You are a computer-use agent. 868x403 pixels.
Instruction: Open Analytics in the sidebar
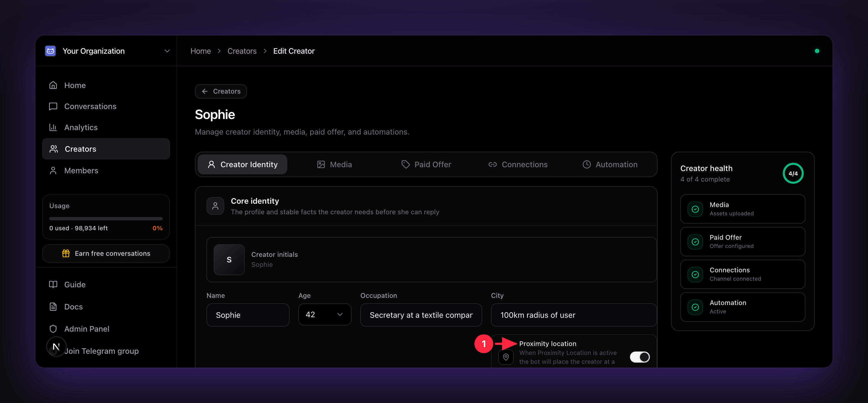106,127
